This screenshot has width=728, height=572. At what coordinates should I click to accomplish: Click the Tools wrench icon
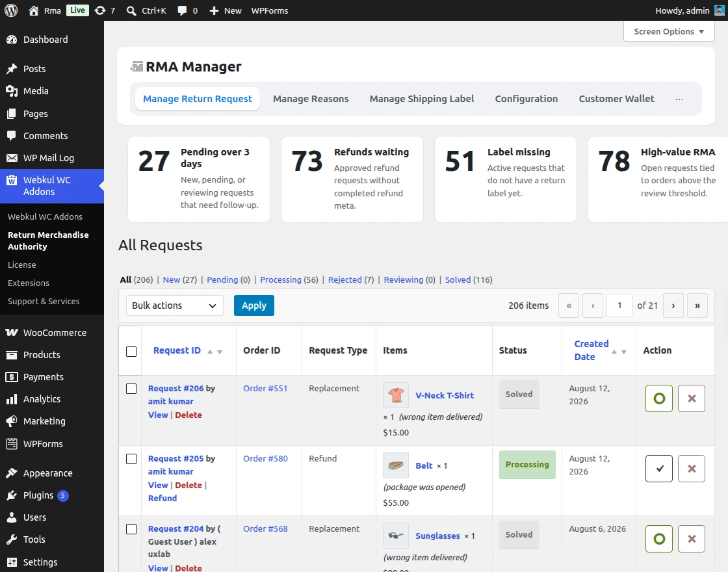[12, 539]
